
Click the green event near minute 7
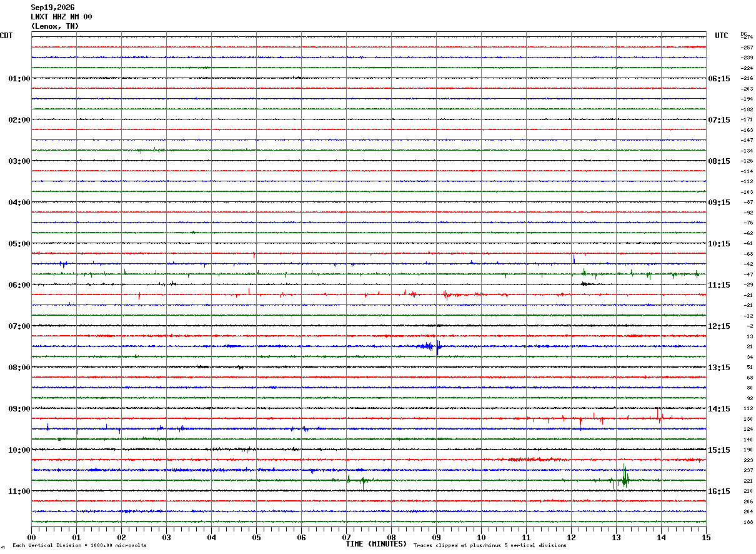pyautogui.click(x=359, y=480)
